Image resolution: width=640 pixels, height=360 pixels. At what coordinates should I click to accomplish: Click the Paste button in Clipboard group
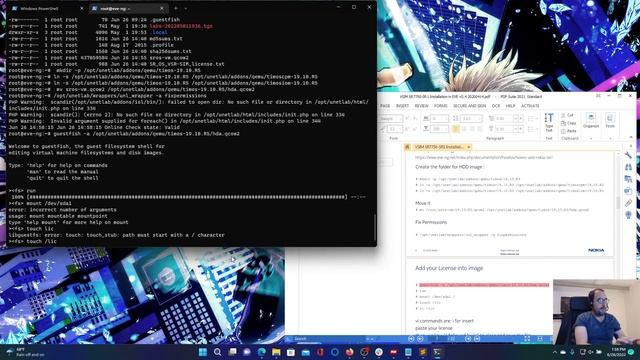pyautogui.click(x=569, y=131)
